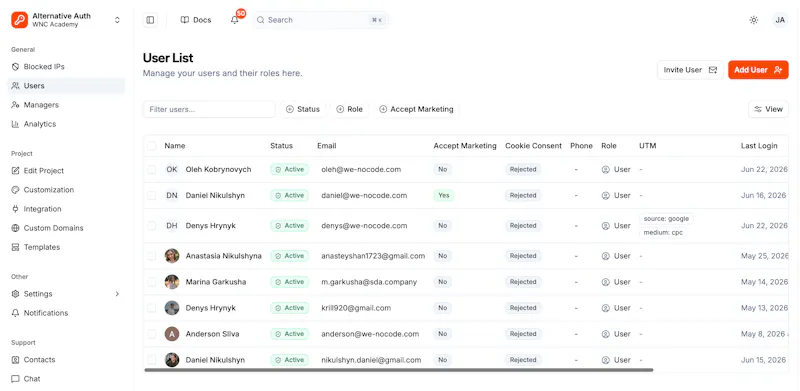Click the Blocked IPs shield icon
The width and height of the screenshot is (800, 391).
click(15, 67)
